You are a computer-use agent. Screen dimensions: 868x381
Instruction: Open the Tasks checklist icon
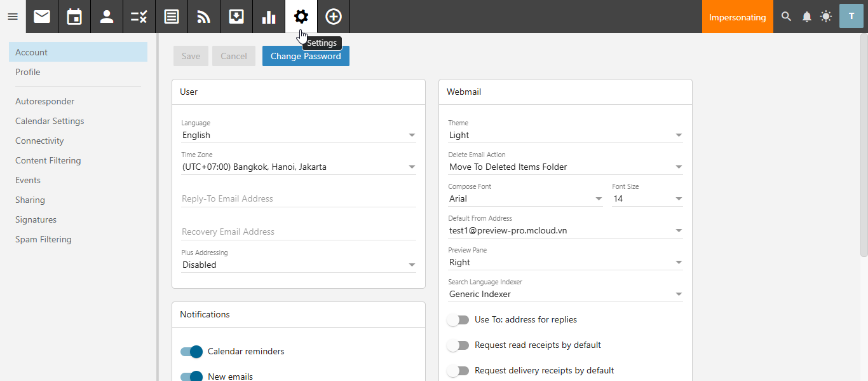pos(139,17)
